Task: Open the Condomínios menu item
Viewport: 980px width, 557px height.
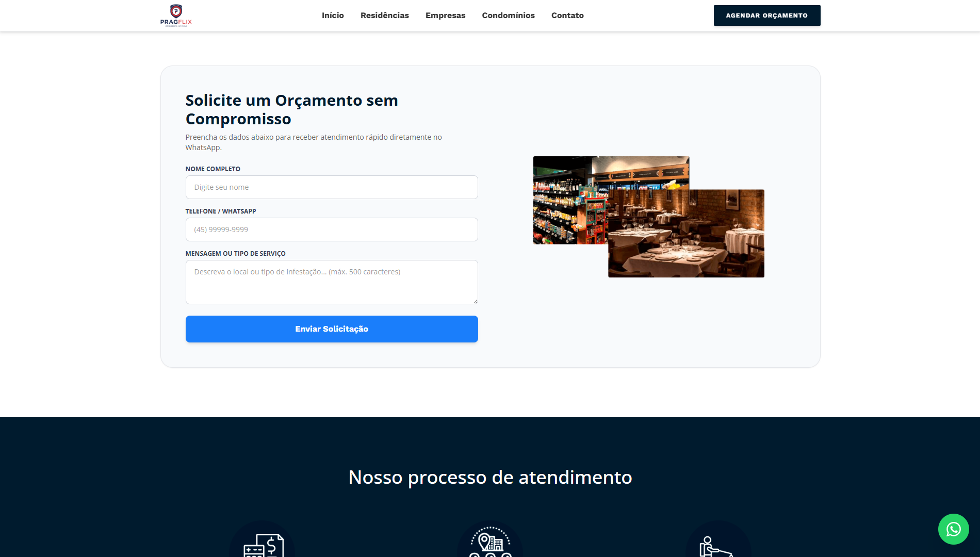Action: (509, 15)
